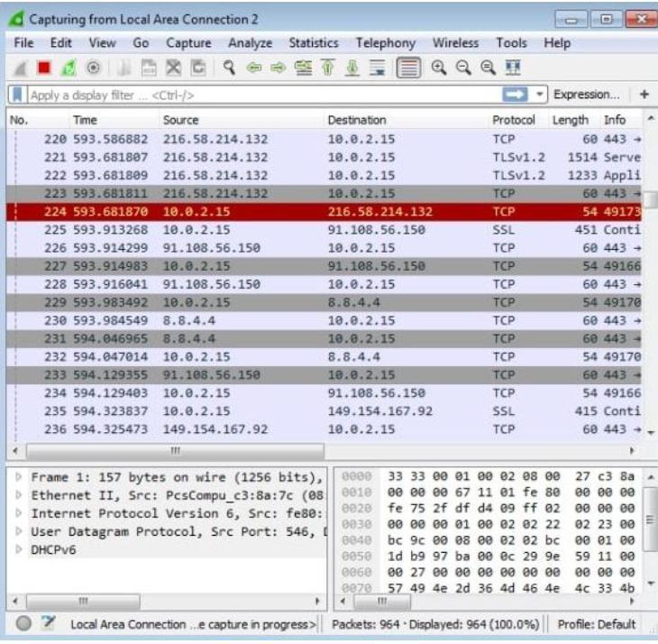
Task: Select packet 221 TLSv1.2 row
Action: tap(324, 157)
